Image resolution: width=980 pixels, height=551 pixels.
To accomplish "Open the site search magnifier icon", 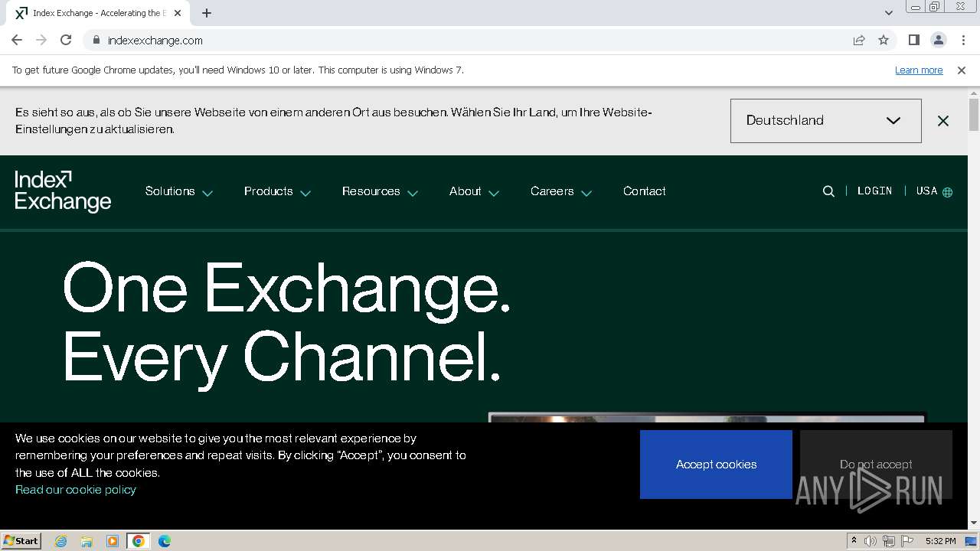I will (x=828, y=191).
